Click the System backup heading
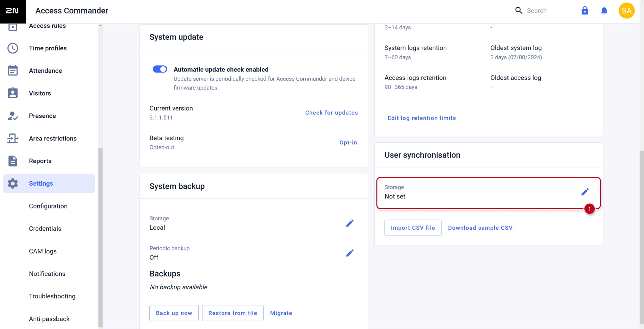Image resolution: width=644 pixels, height=329 pixels. pos(177,186)
